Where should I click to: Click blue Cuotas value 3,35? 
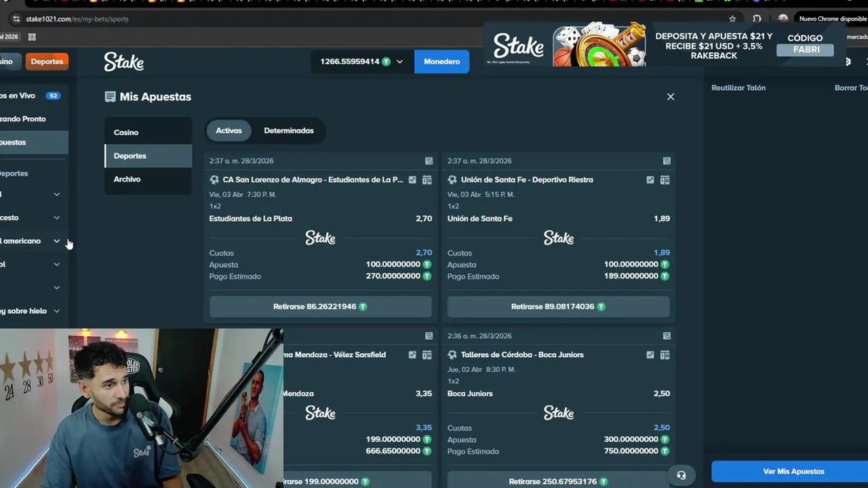point(423,428)
